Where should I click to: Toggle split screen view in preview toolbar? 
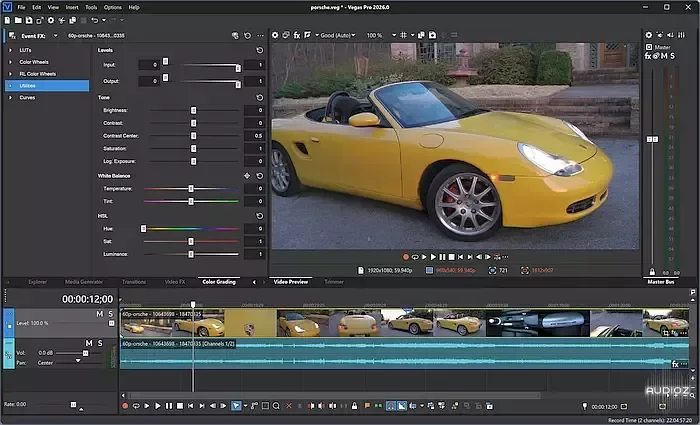pyautogui.click(x=308, y=35)
